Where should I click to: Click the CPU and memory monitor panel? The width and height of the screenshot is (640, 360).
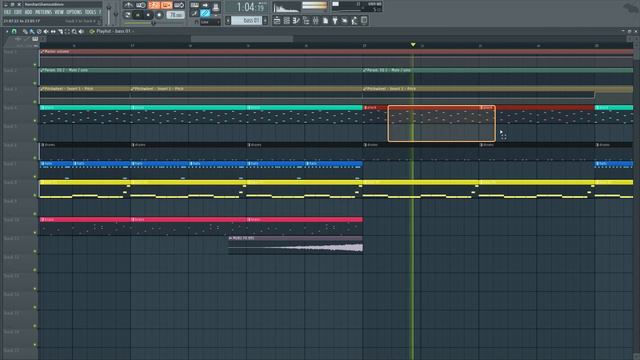tap(357, 7)
